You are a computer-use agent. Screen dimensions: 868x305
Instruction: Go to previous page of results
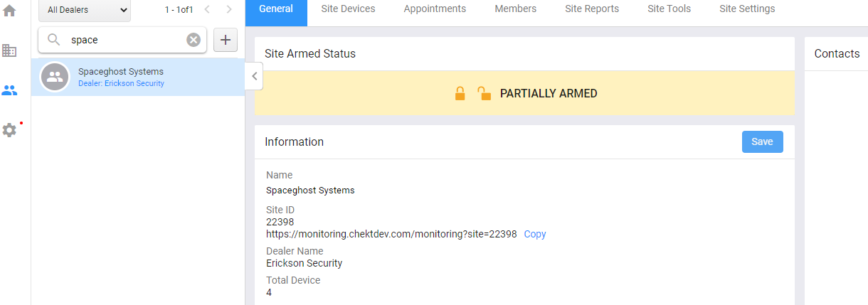point(207,9)
